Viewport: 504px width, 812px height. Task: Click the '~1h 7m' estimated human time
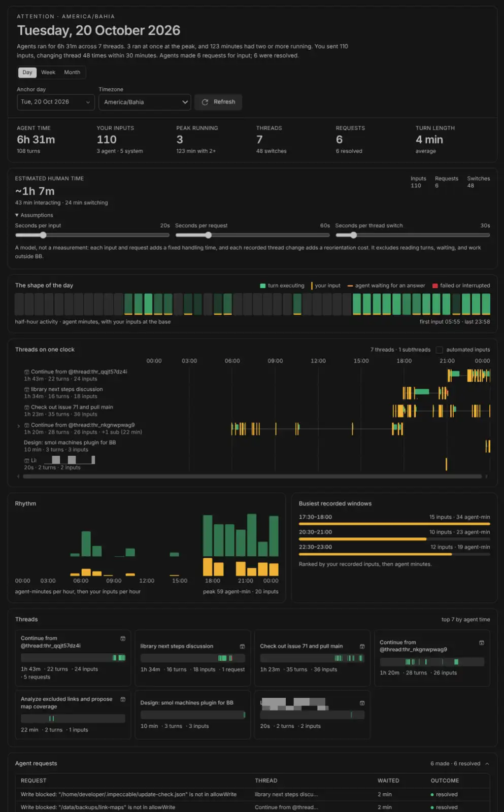[x=35, y=191]
